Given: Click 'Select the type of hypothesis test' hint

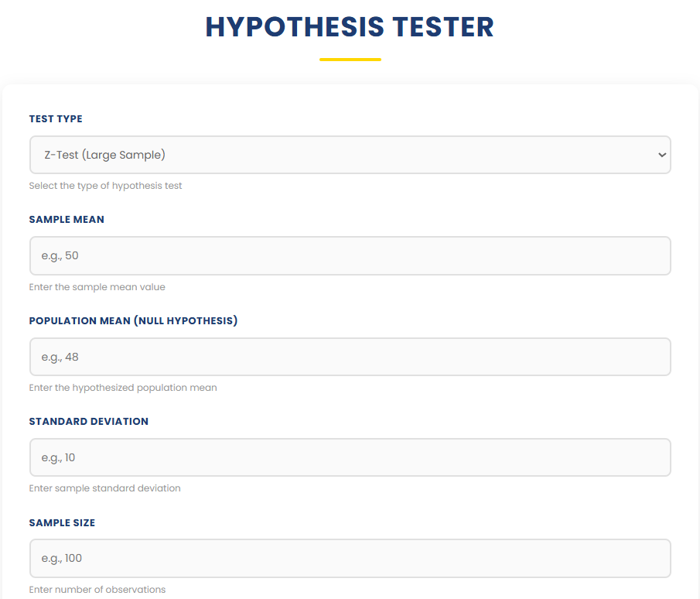Looking at the screenshot, I should (105, 186).
